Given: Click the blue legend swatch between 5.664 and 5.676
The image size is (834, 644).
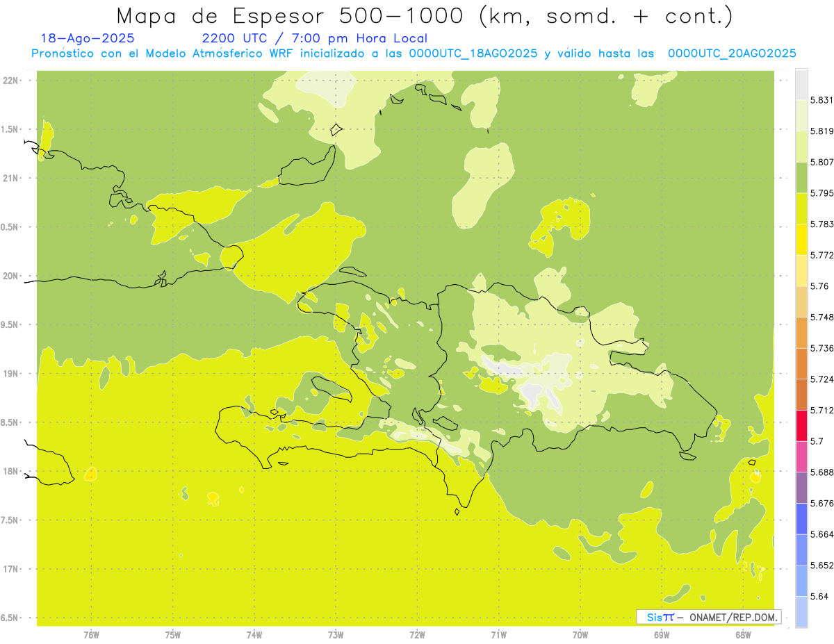Looking at the screenshot, I should pos(801,518).
